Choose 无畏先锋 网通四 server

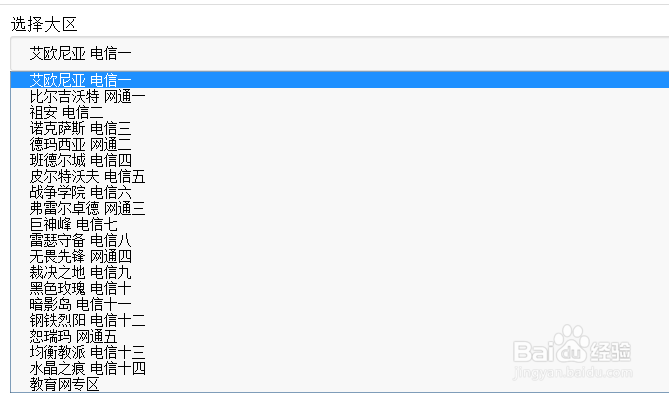click(x=340, y=256)
